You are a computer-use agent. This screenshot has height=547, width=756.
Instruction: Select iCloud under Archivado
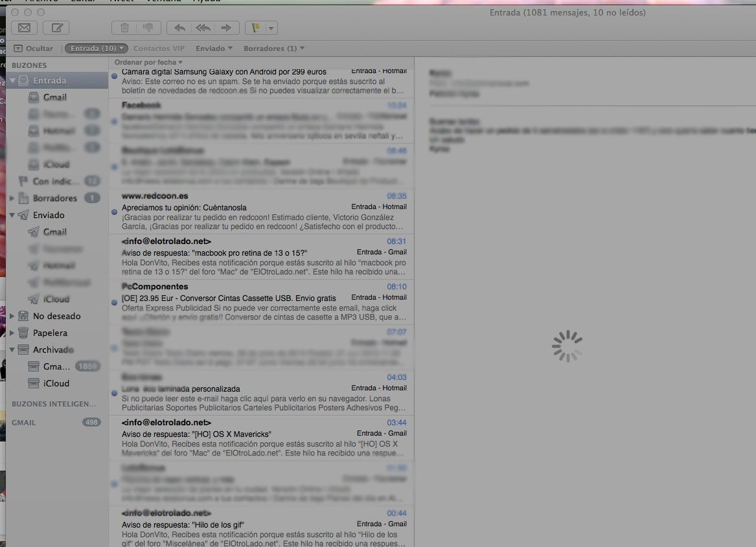pyautogui.click(x=57, y=384)
